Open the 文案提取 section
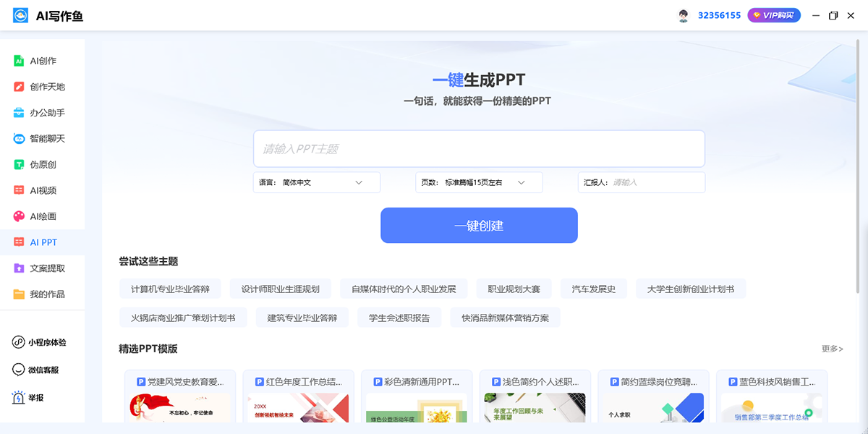Image resolution: width=868 pixels, height=434 pixels. (x=42, y=268)
